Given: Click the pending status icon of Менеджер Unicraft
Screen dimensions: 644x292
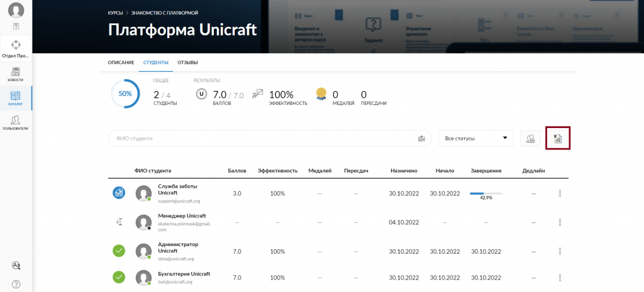Looking at the screenshot, I should (119, 222).
